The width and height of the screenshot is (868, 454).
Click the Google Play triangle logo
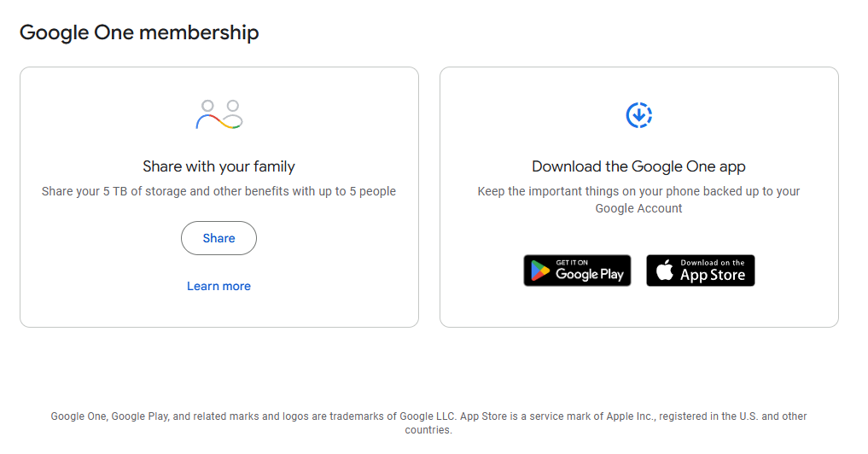point(539,271)
